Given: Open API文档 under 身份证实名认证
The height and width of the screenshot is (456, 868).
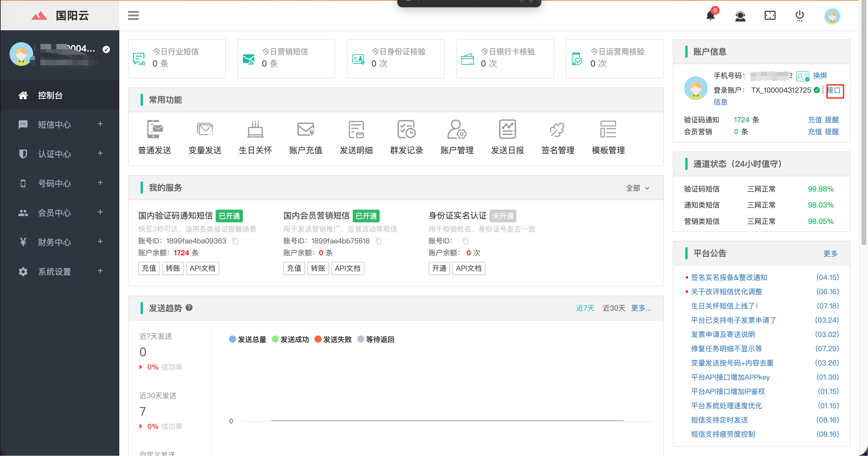Looking at the screenshot, I should coord(469,268).
